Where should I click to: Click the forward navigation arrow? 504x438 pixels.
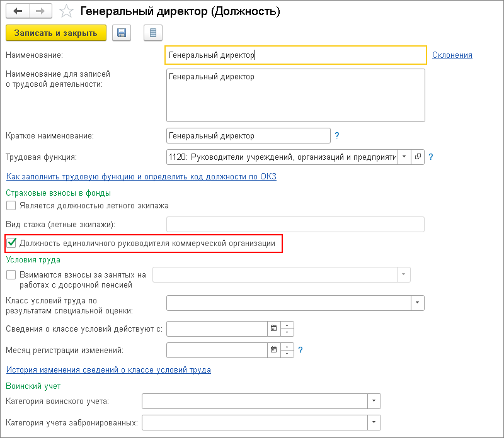click(x=40, y=11)
